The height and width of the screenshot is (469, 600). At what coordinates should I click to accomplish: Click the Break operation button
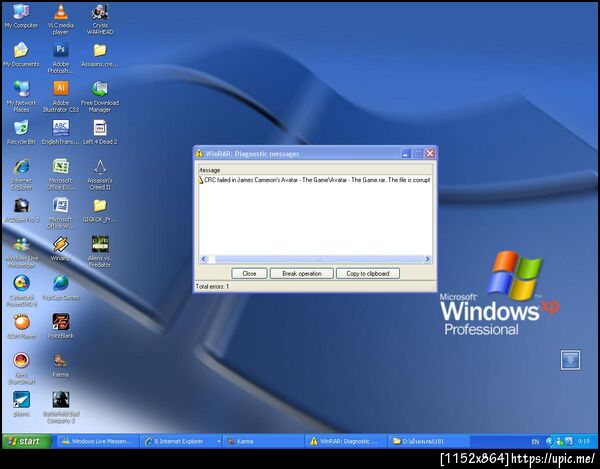(302, 274)
